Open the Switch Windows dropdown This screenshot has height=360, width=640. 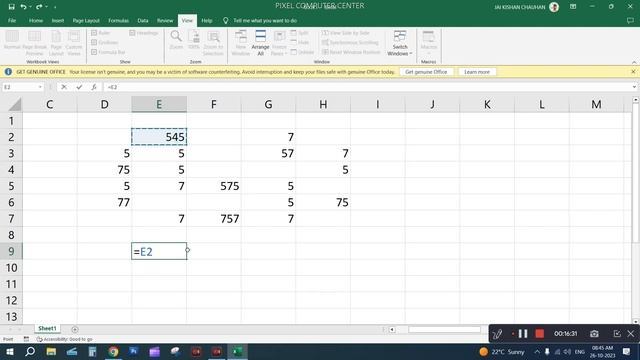(x=400, y=43)
